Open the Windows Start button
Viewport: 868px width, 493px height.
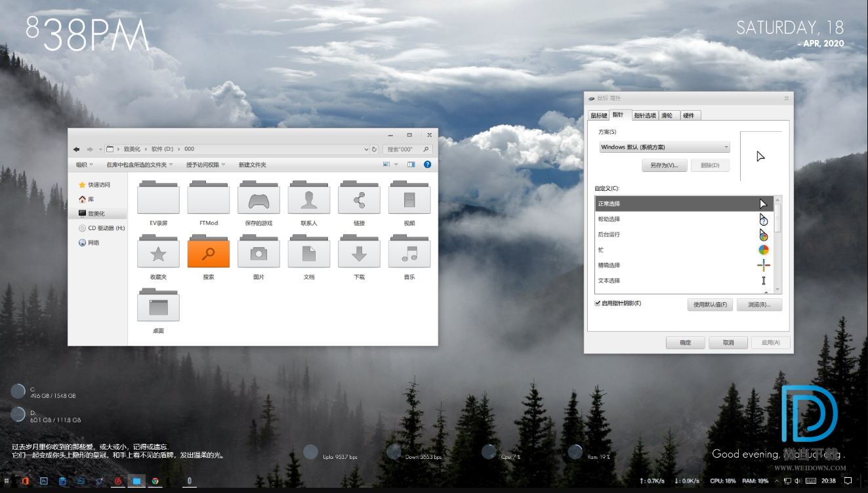(7, 481)
